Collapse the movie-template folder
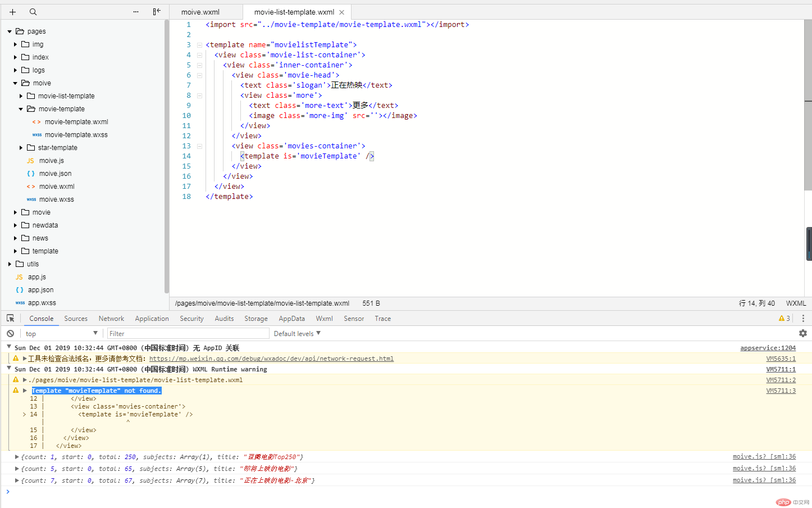The image size is (812, 508). point(21,109)
